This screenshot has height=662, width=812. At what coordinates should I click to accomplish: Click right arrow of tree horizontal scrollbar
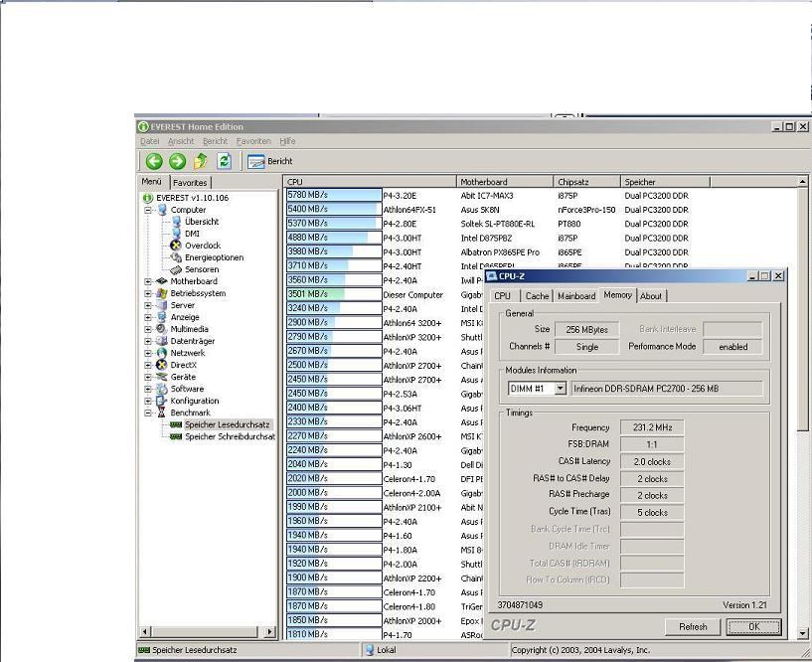(x=269, y=632)
